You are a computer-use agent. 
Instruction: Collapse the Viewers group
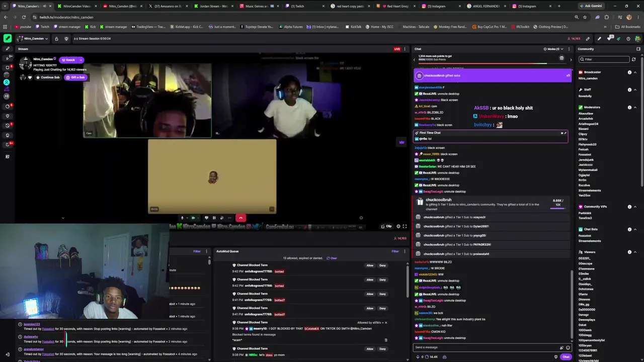click(635, 252)
